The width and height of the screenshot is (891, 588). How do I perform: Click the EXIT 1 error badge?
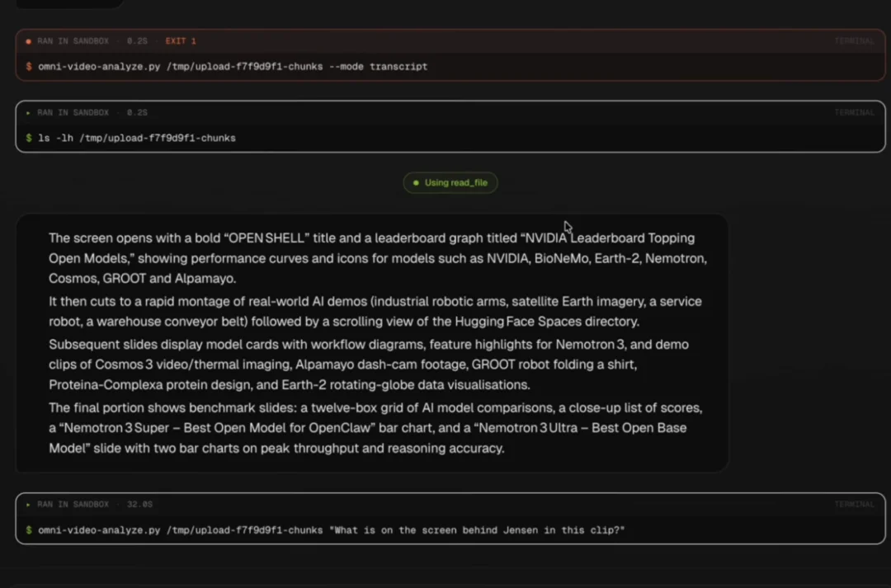tap(181, 41)
